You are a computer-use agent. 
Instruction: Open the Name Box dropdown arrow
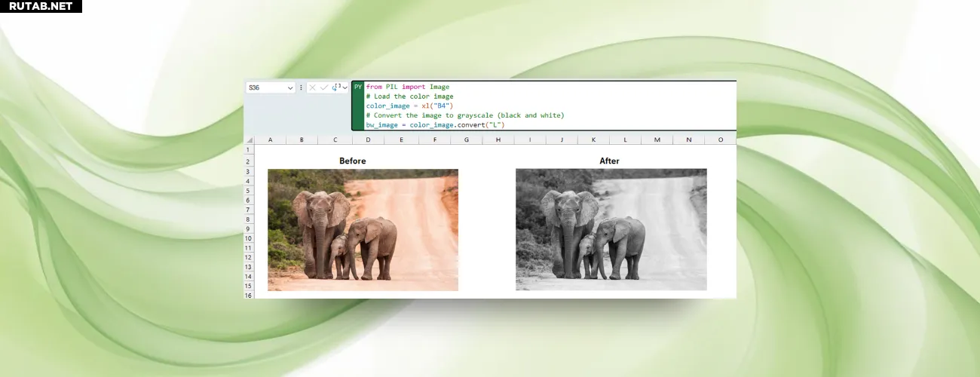pos(290,88)
